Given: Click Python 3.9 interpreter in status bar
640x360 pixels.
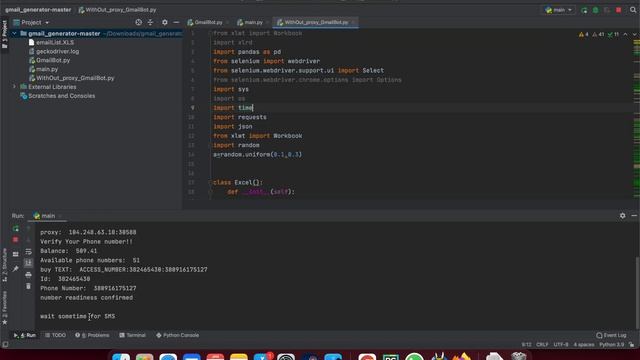Looking at the screenshot, I should pyautogui.click(x=611, y=344).
